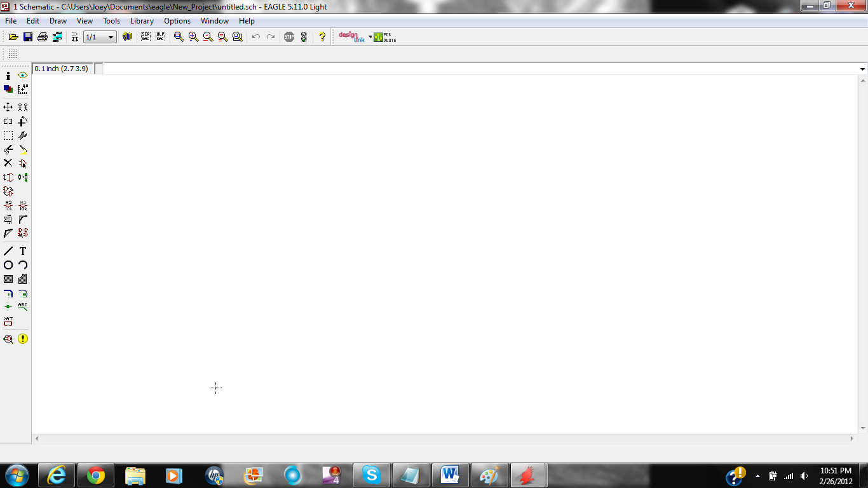Run the ERC check tool

[x=8, y=339]
